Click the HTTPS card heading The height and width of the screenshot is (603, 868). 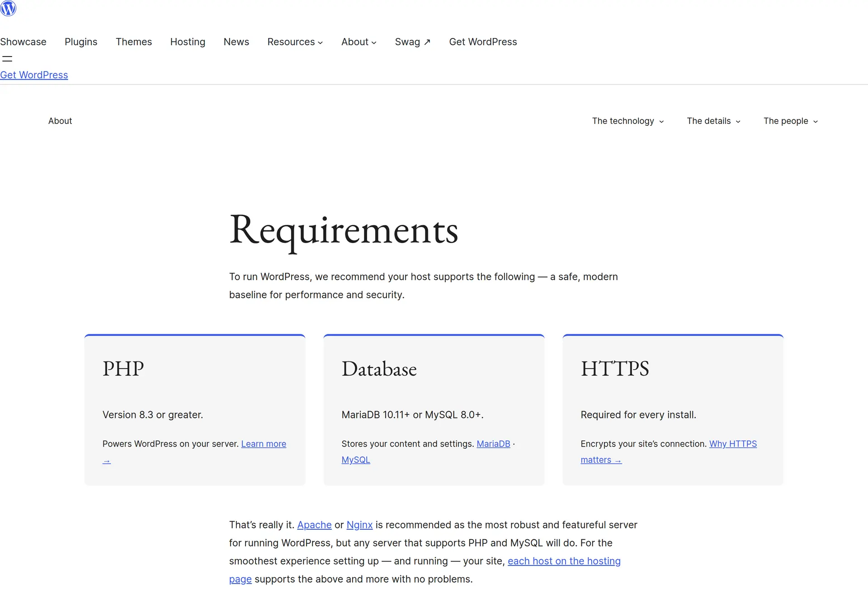[x=615, y=369]
